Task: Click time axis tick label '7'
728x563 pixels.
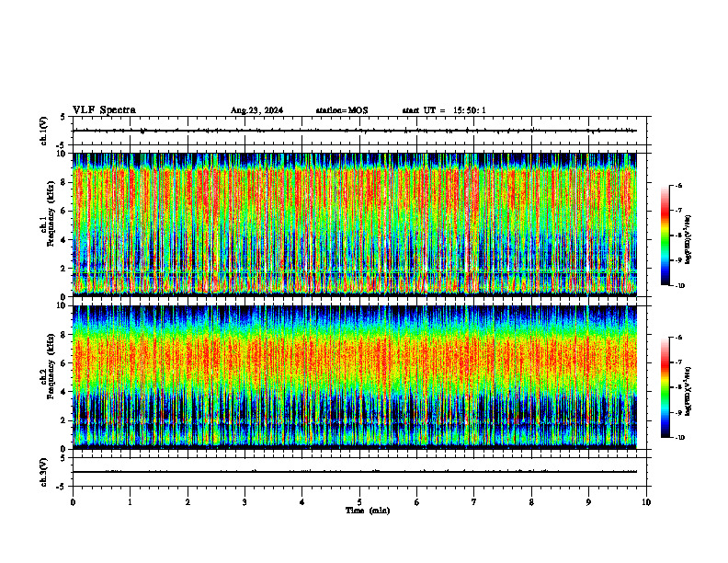Action: pyautogui.click(x=474, y=502)
